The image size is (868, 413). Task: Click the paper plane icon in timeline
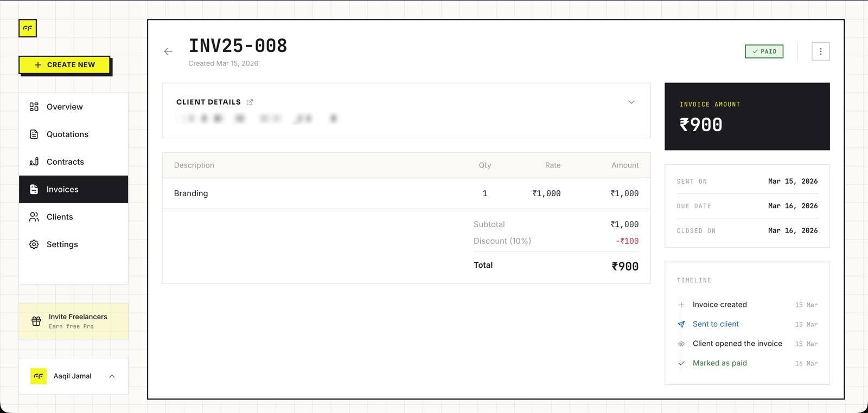[681, 324]
